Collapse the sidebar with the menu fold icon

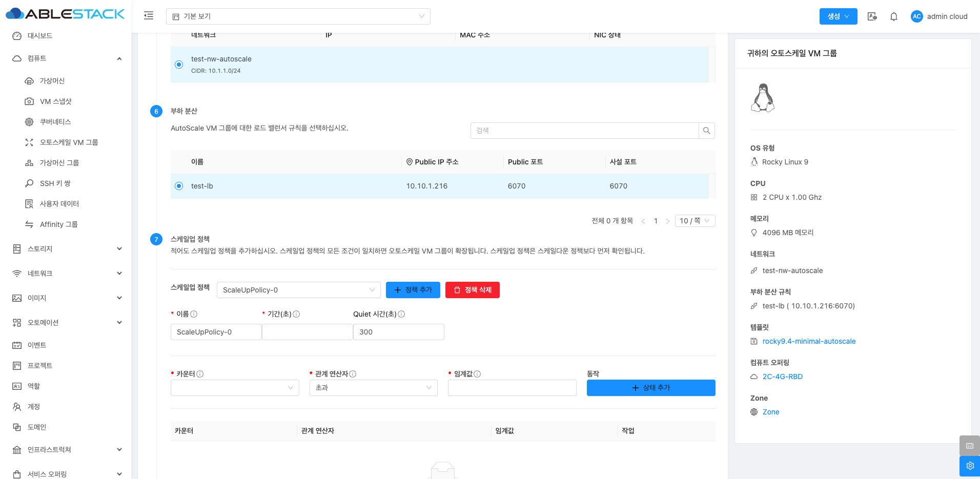(x=149, y=16)
